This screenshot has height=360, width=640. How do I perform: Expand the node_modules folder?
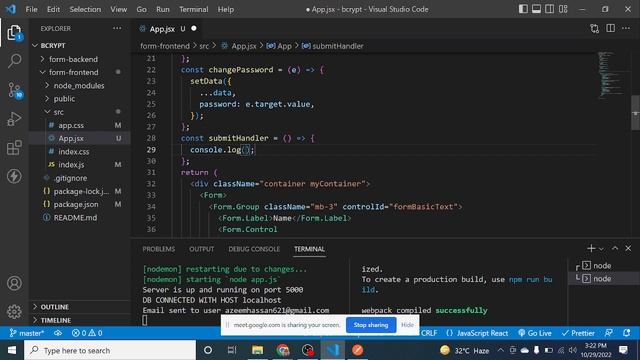79,86
